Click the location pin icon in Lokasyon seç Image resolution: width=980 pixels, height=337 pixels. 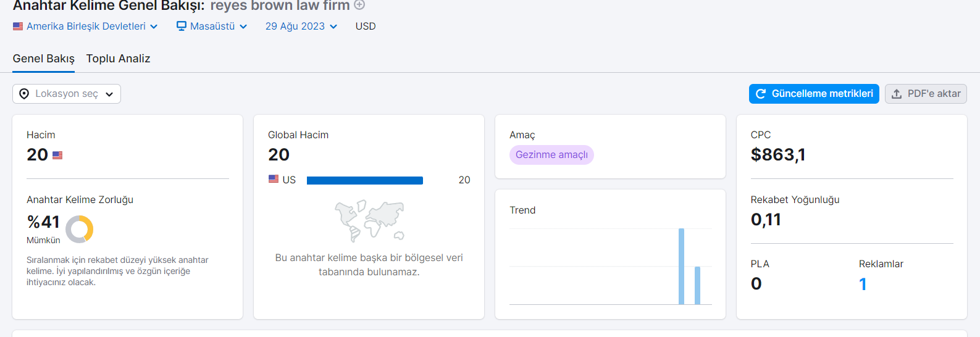click(x=24, y=94)
